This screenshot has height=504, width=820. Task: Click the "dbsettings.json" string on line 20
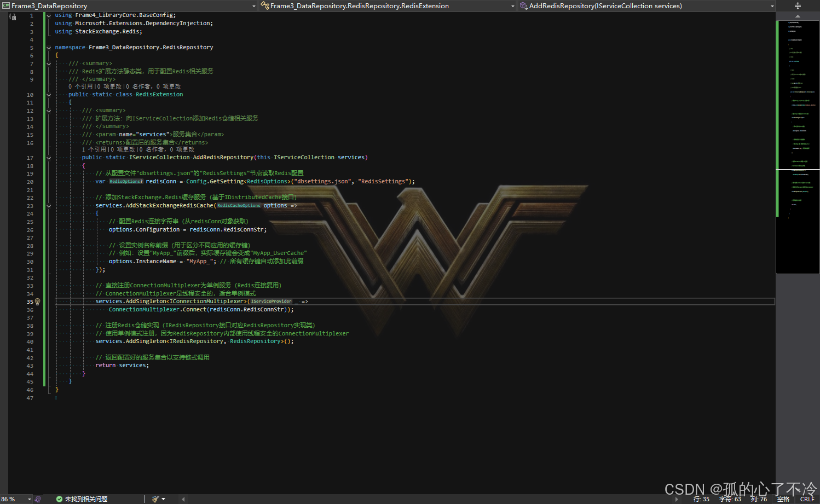324,182
